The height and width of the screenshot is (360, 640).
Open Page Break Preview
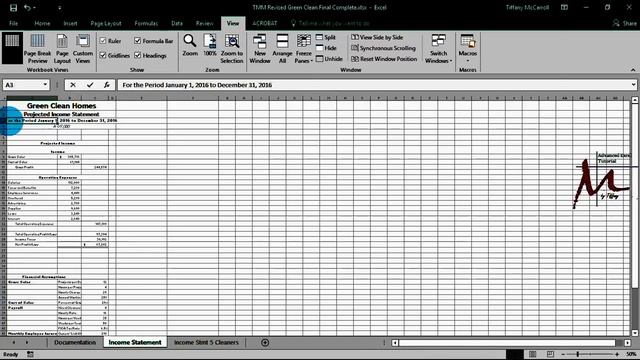click(x=38, y=49)
